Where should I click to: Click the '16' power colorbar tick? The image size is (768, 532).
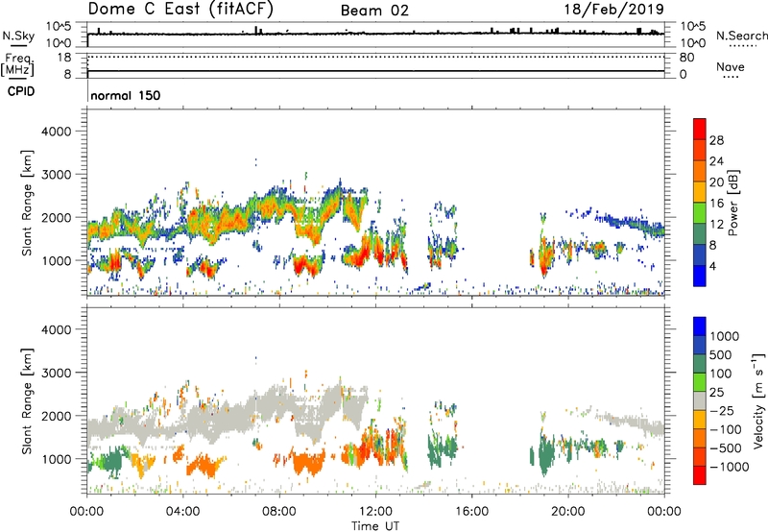tap(716, 204)
